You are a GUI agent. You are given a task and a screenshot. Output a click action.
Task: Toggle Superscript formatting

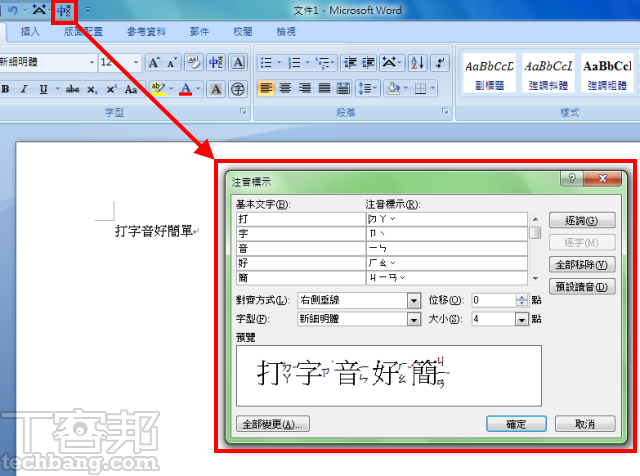point(111,89)
